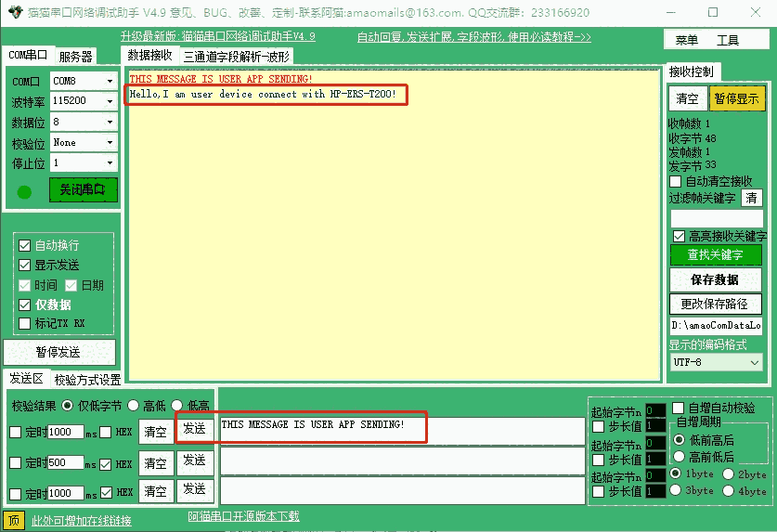The height and width of the screenshot is (532, 777).
Task: Select the 高前低后 radio button
Action: pos(680,457)
